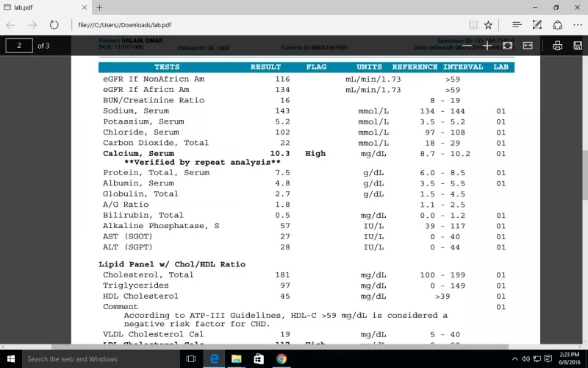Close the lab.pdf tab
The width and height of the screenshot is (588, 368).
click(x=85, y=7)
